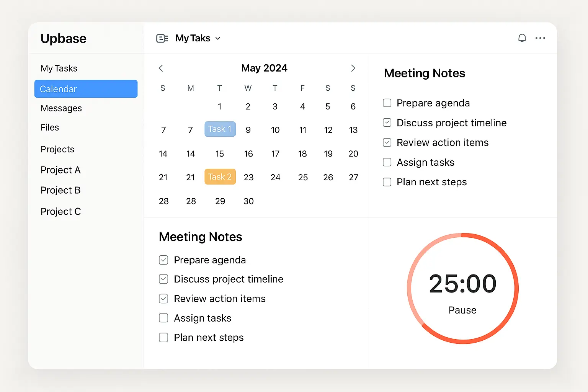Select day 29 on the calendar
The height and width of the screenshot is (392, 588).
click(x=220, y=201)
